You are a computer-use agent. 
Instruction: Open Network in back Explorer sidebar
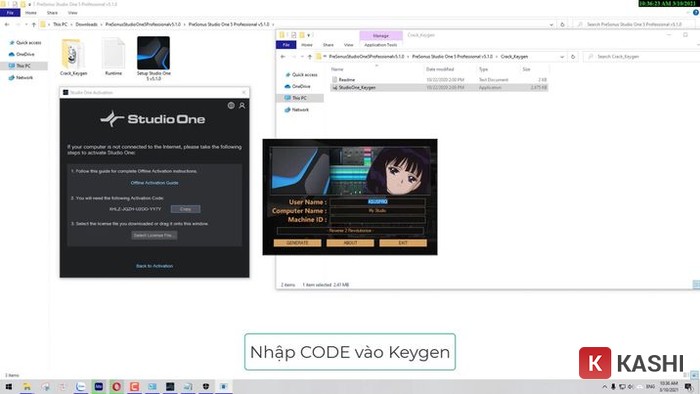pyautogui.click(x=21, y=77)
